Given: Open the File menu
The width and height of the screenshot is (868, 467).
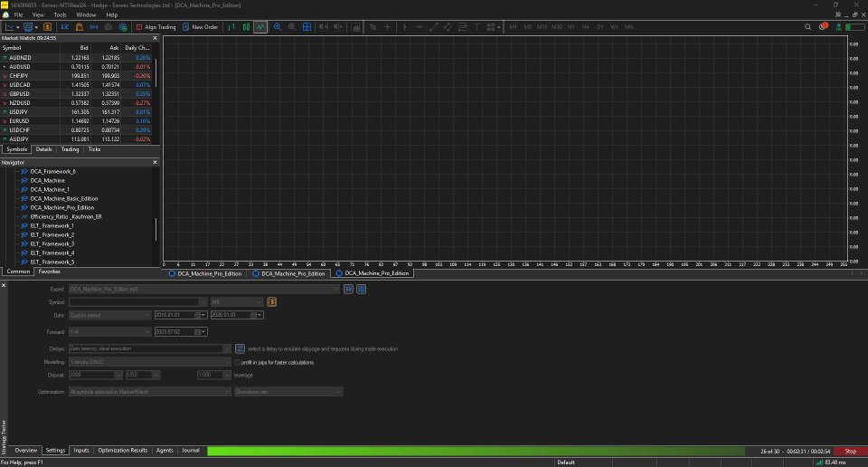Looking at the screenshot, I should 18,15.
